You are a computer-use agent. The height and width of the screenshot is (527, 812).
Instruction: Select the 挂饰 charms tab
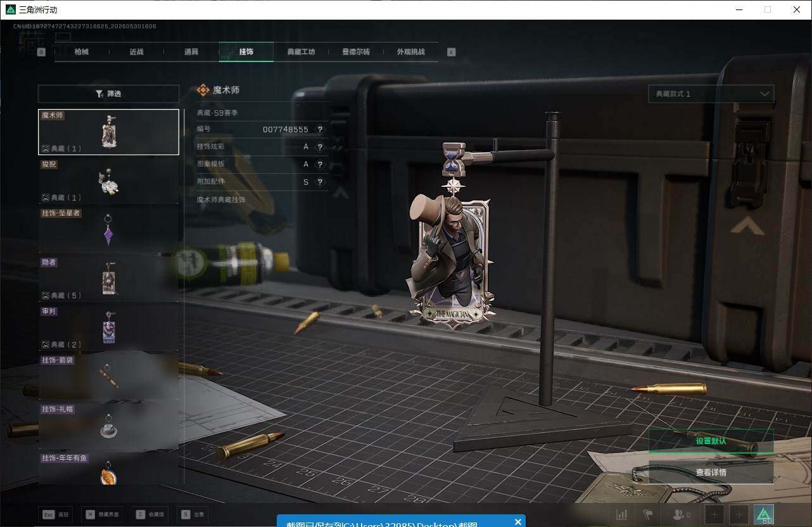[246, 52]
